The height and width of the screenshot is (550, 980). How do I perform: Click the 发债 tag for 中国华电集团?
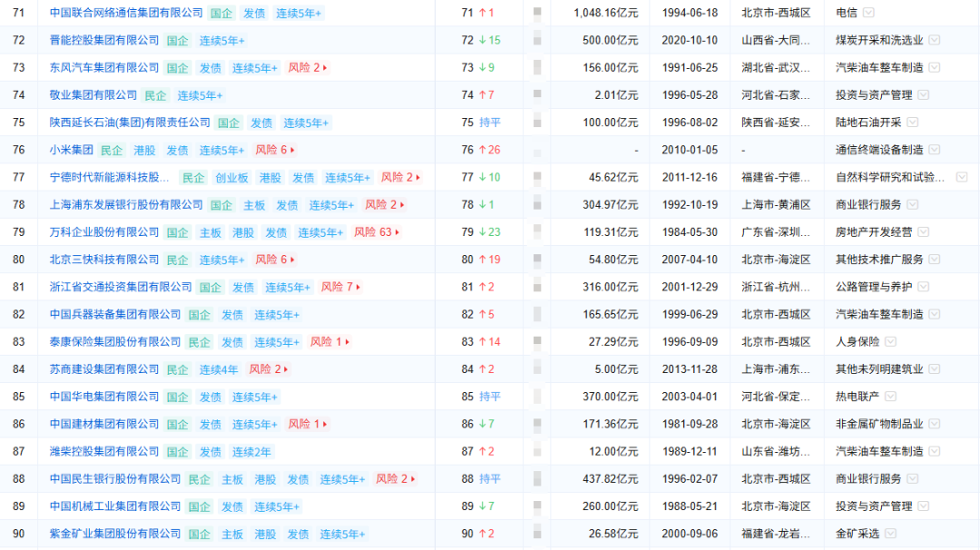[x=210, y=398]
